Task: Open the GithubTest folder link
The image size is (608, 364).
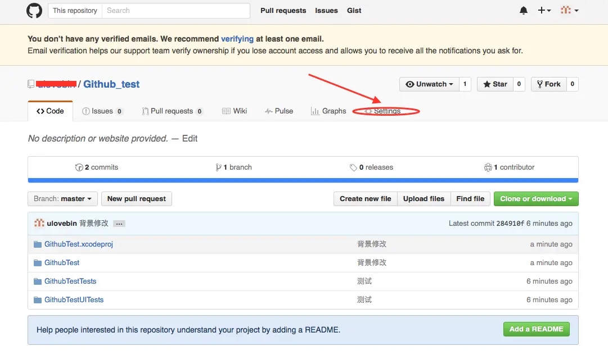Action: [x=62, y=263]
